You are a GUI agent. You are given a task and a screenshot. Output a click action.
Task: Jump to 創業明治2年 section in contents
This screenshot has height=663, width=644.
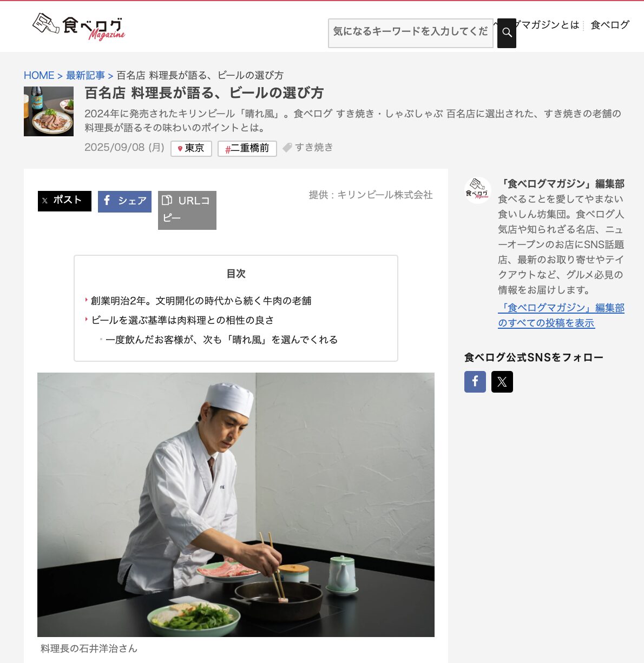coord(201,301)
